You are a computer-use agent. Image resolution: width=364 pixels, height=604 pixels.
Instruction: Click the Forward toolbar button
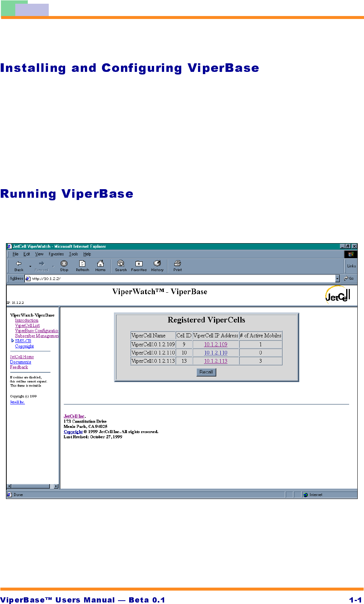[41, 266]
